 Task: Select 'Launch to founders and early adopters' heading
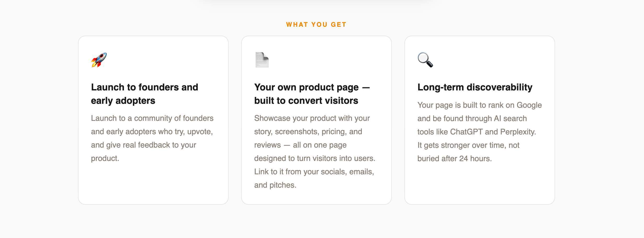pos(144,94)
